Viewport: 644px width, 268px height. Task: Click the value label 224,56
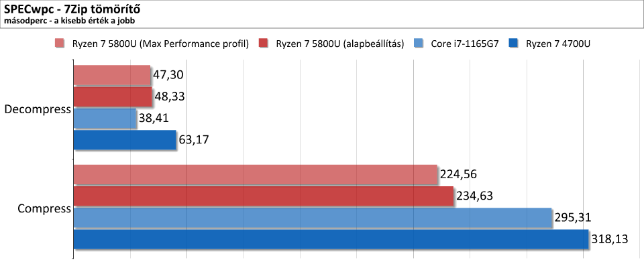[458, 174]
